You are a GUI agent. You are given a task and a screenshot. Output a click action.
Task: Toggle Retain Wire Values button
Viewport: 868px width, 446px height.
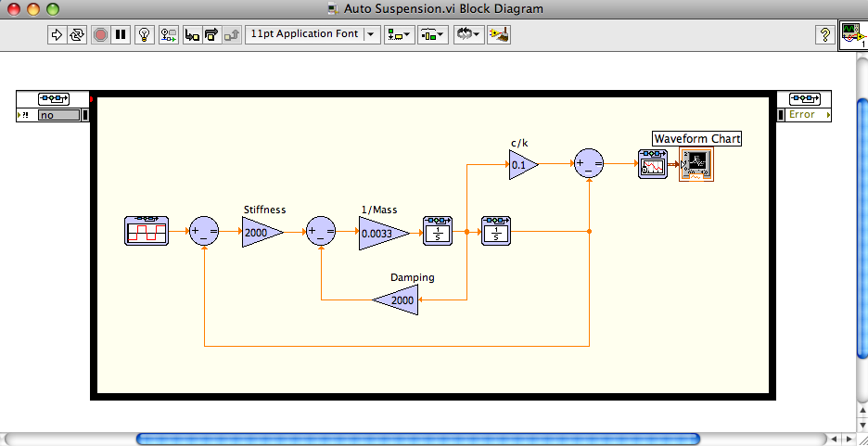click(169, 35)
